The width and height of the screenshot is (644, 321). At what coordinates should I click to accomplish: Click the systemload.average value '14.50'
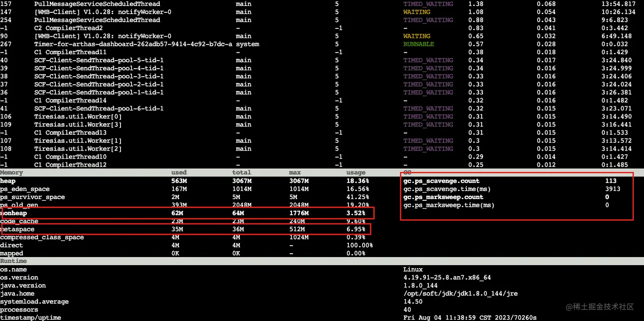point(413,302)
